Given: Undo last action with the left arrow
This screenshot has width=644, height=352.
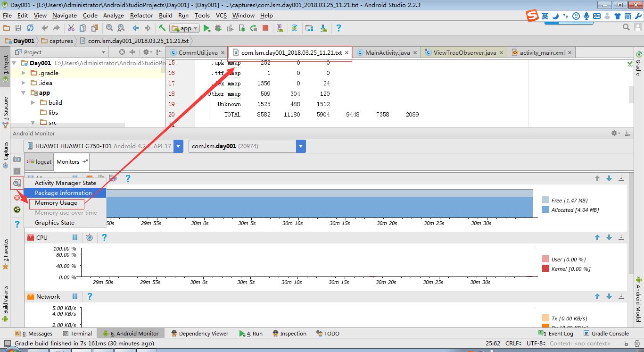Looking at the screenshot, I should tap(45, 28).
